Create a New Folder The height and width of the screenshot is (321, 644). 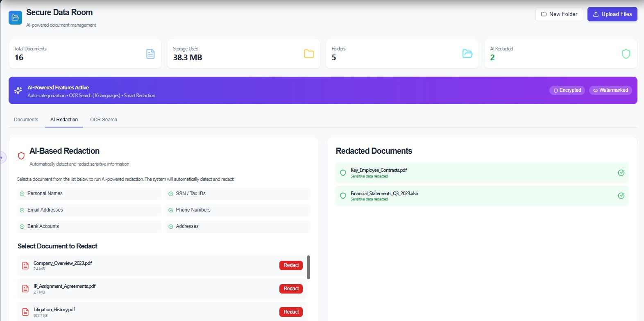click(x=559, y=14)
